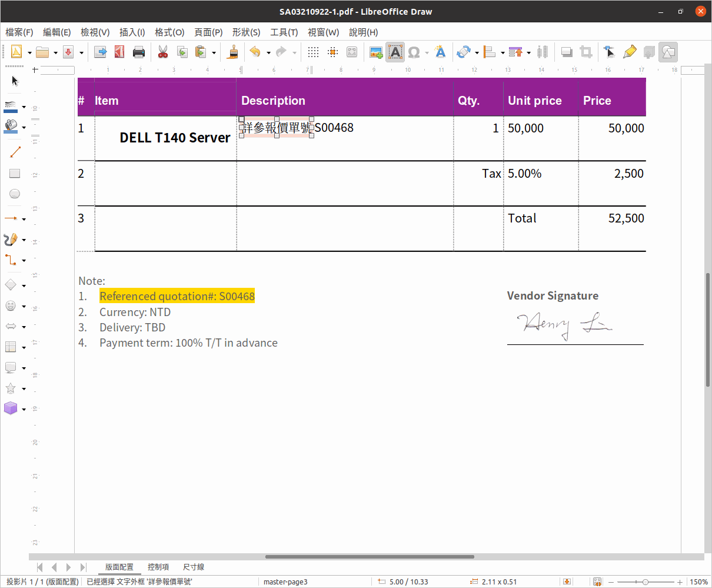Apply Fill Color paint bucket

[x=11, y=127]
